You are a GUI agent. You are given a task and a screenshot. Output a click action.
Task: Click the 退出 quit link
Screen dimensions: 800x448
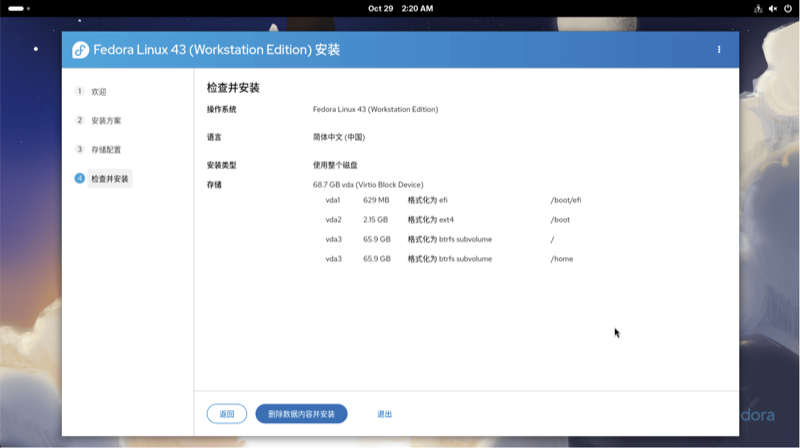pyautogui.click(x=385, y=414)
